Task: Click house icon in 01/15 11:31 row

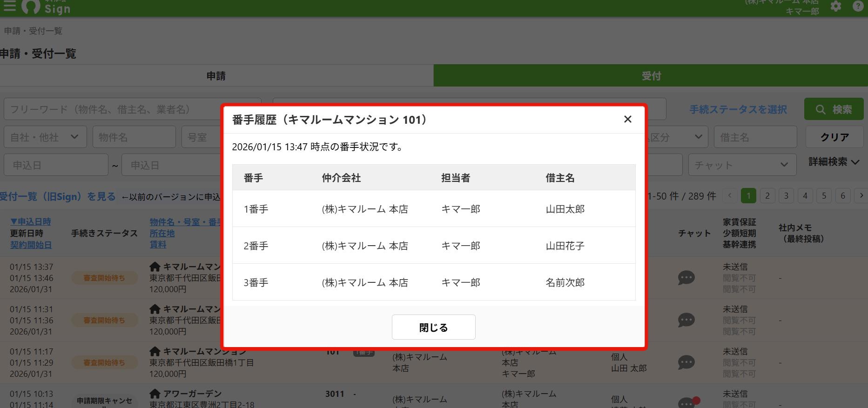Action: click(155, 309)
